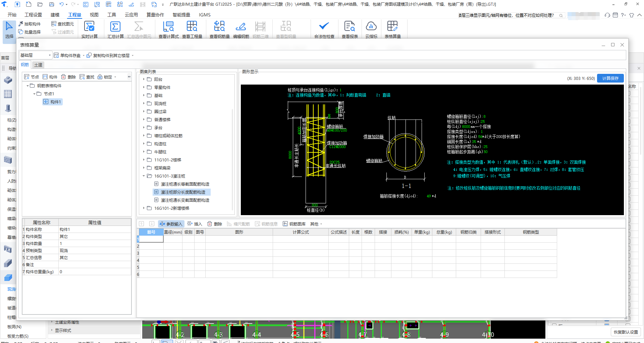
Task: Open 查看报表 icon
Action: pyautogui.click(x=350, y=30)
